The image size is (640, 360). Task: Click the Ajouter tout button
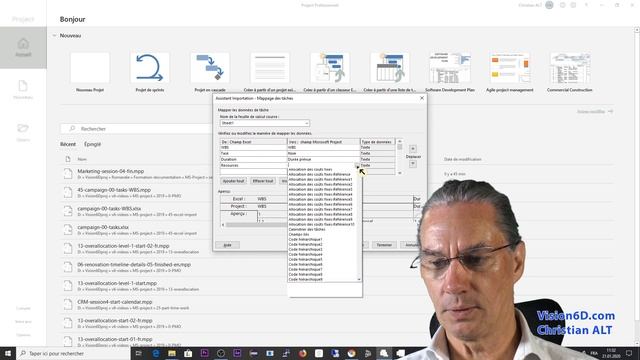coord(234,181)
